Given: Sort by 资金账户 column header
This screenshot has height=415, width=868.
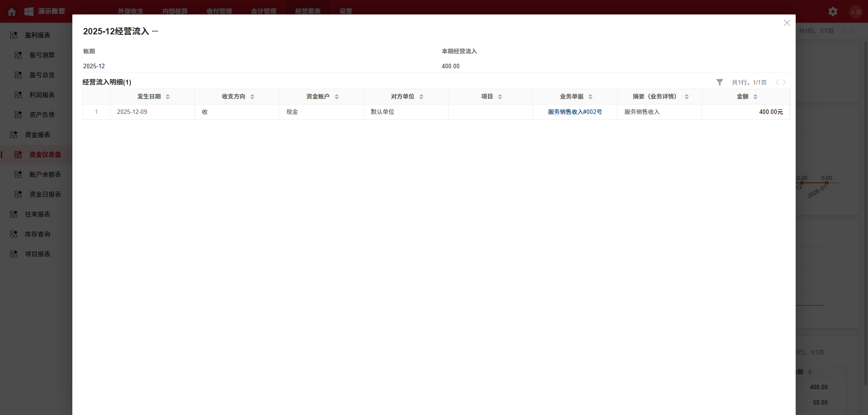Looking at the screenshot, I should 337,97.
